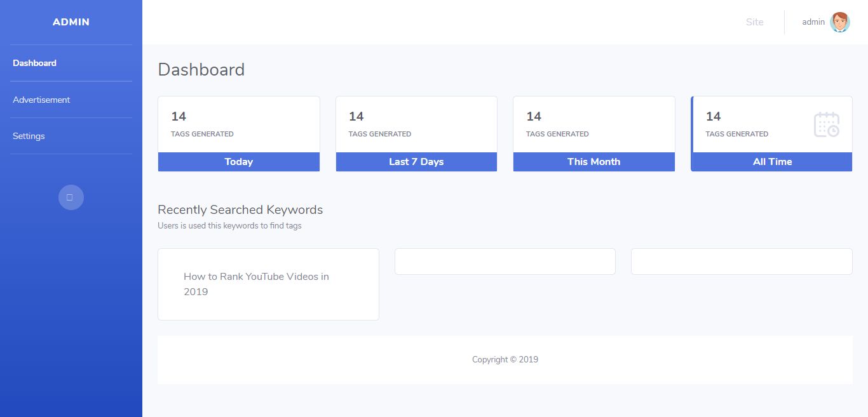The height and width of the screenshot is (417, 868).
Task: Select the This Month footer
Action: 593,162
